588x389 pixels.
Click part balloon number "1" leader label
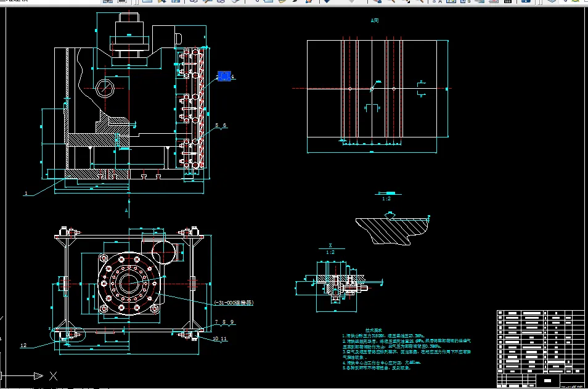tap(26, 193)
